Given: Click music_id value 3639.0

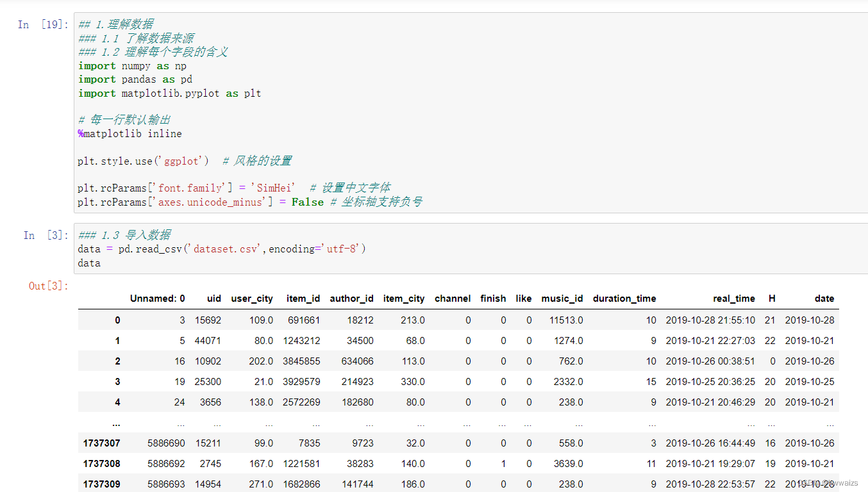Looking at the screenshot, I should click(x=567, y=464).
